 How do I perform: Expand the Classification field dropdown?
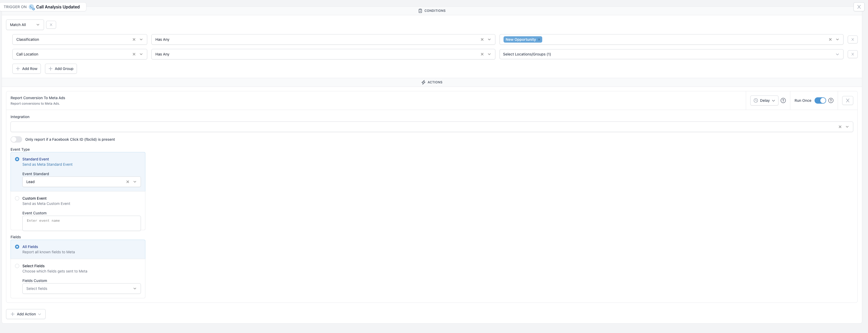pyautogui.click(x=141, y=39)
